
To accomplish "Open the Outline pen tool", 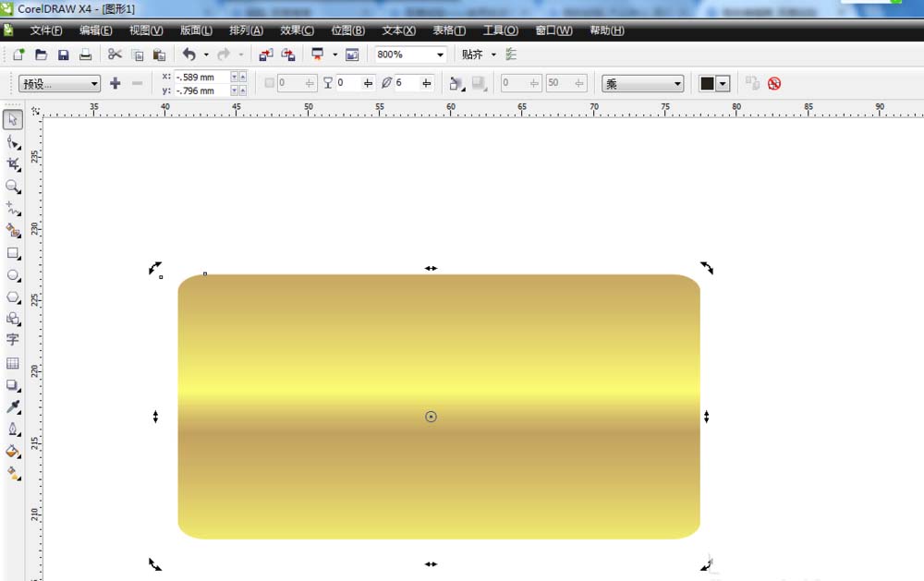I will (13, 429).
